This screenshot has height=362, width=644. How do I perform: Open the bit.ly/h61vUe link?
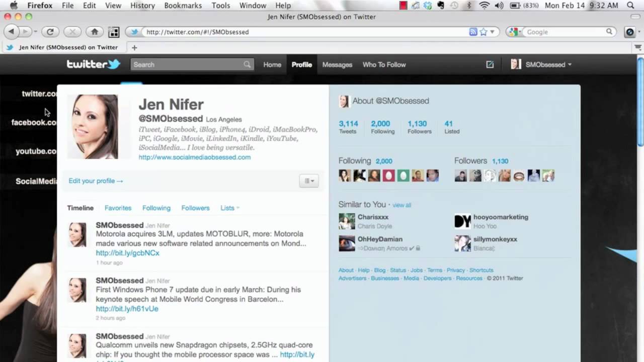tap(127, 309)
